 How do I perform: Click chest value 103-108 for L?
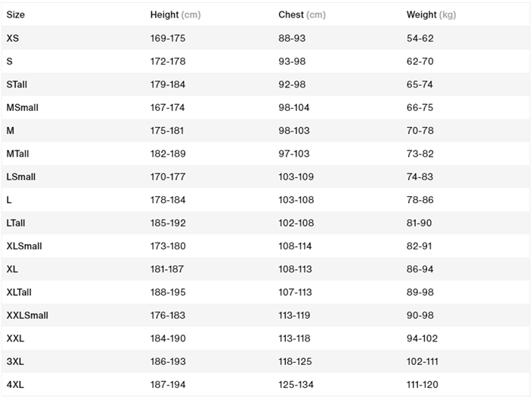(x=296, y=200)
